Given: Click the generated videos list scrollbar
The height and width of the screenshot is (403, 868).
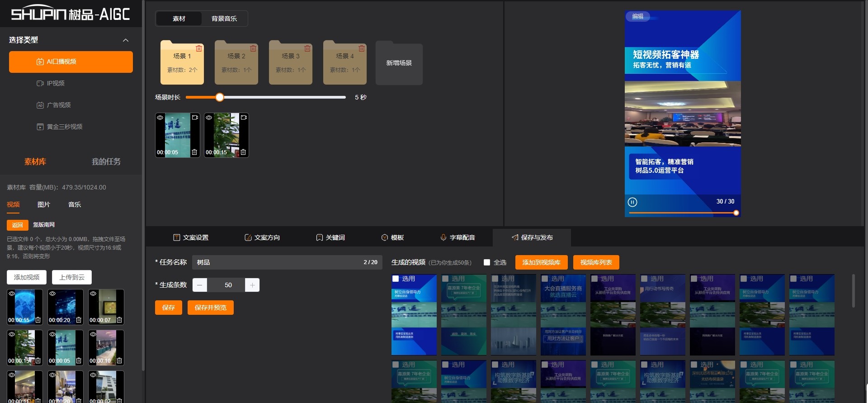Looking at the screenshot, I should [854, 291].
